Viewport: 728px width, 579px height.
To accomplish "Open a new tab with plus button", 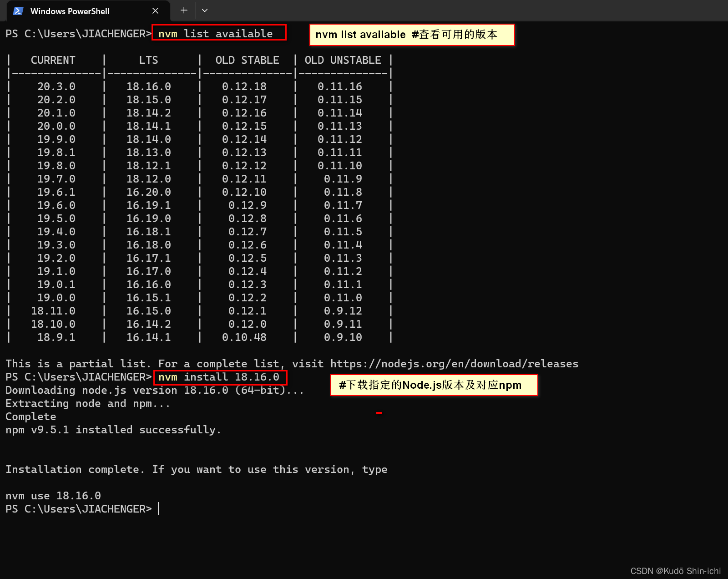I will coord(184,10).
